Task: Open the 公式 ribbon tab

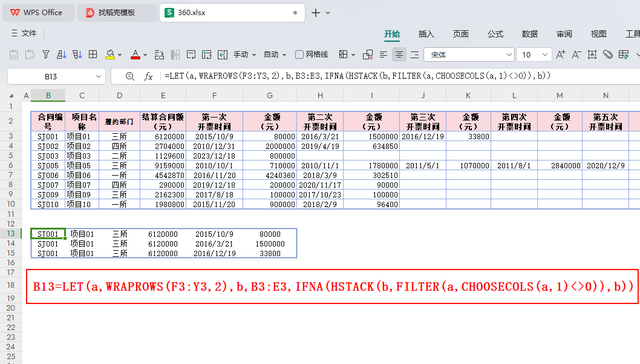Action: tap(495, 34)
